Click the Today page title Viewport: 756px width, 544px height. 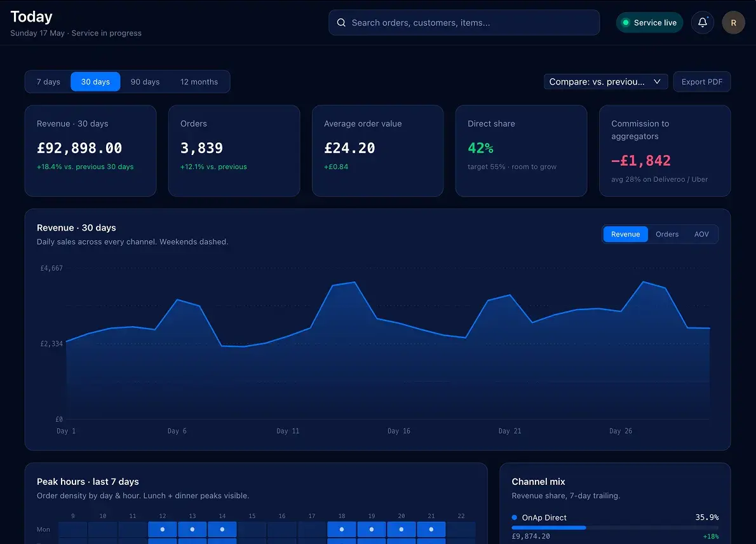coord(31,17)
